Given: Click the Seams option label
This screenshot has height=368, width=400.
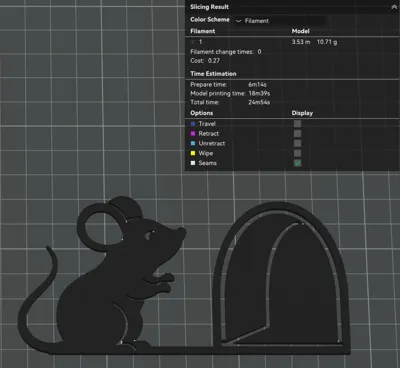Looking at the screenshot, I should [x=208, y=163].
